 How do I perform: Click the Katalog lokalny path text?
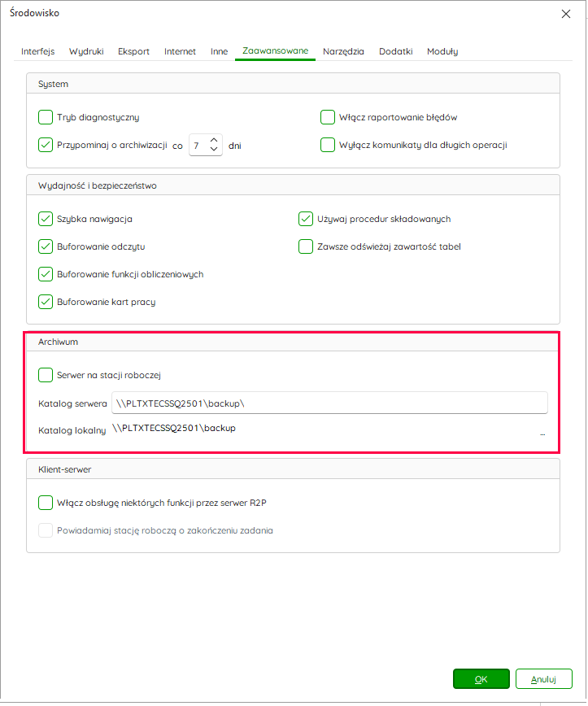[174, 428]
